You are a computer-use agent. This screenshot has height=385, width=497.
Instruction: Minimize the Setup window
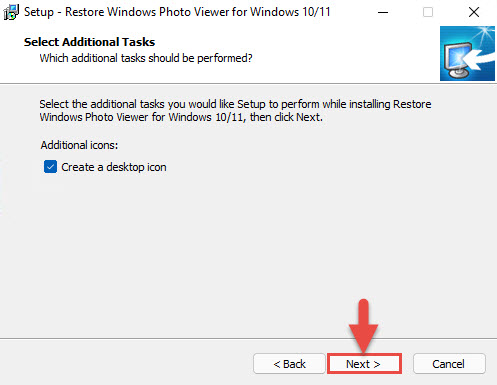coord(383,12)
